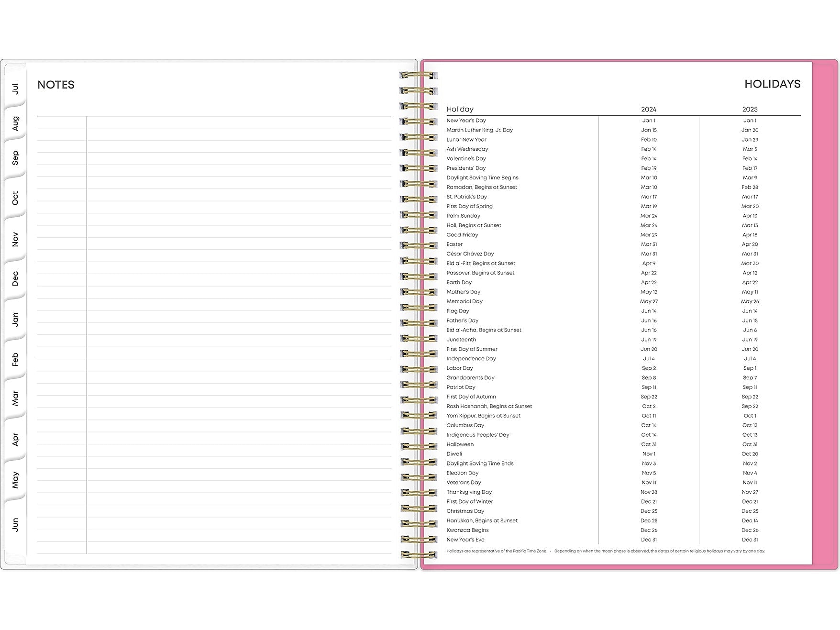Viewport: 840px width, 630px height.
Task: Choose the Mar month tab
Action: (x=15, y=398)
